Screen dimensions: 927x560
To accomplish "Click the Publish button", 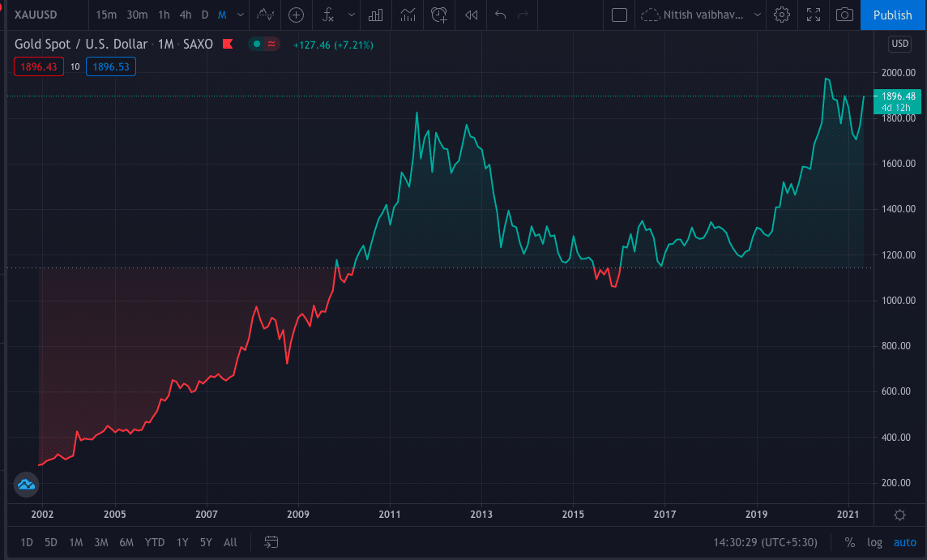I will click(892, 15).
